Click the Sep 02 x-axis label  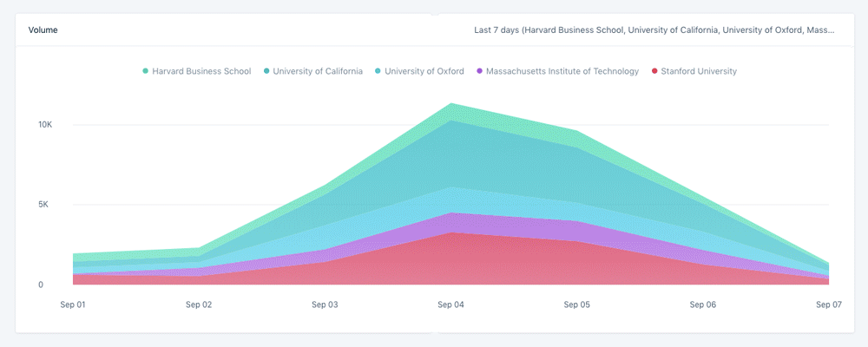pos(200,304)
